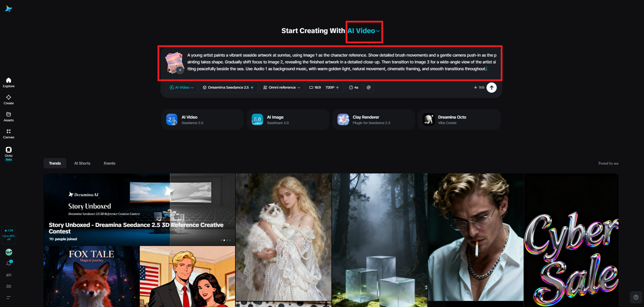Open the Assets section in the sidebar
Viewport: 644px width, 307px height.
pyautogui.click(x=9, y=117)
